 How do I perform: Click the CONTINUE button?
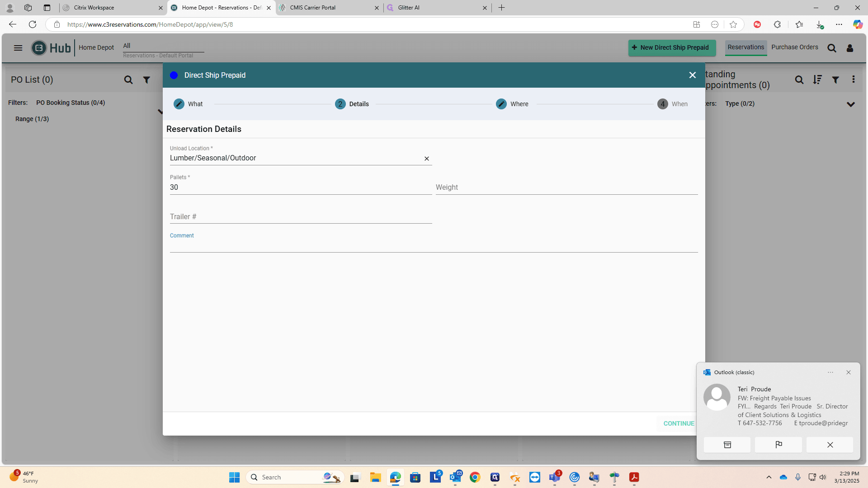pyautogui.click(x=679, y=423)
